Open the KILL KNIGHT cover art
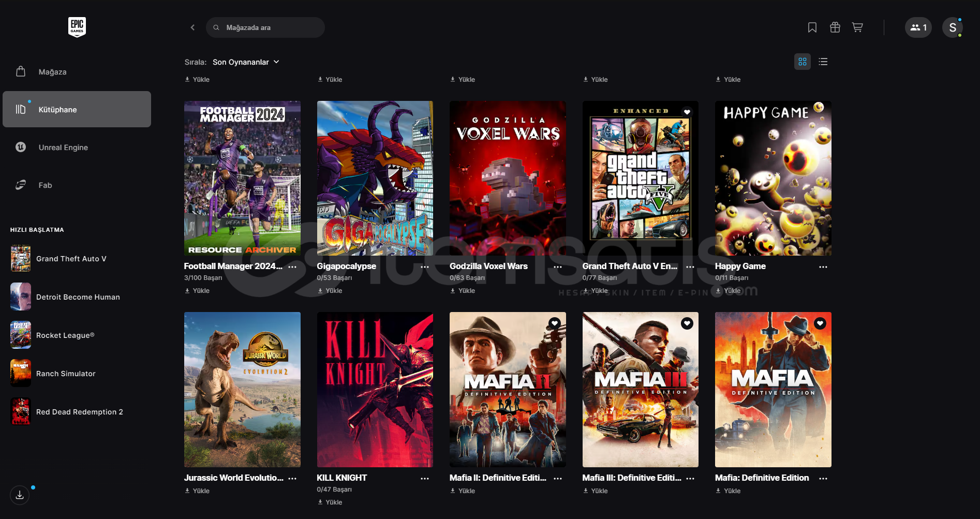Image resolution: width=980 pixels, height=519 pixels. point(375,390)
